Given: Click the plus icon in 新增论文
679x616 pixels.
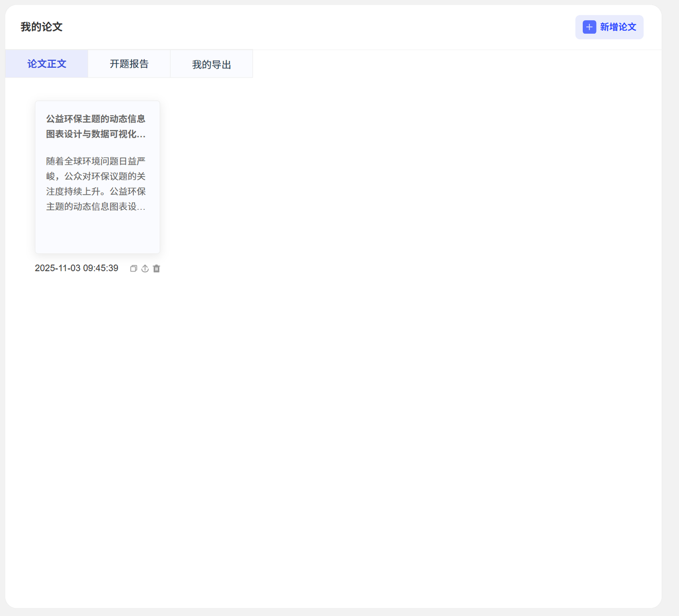Looking at the screenshot, I should (589, 27).
